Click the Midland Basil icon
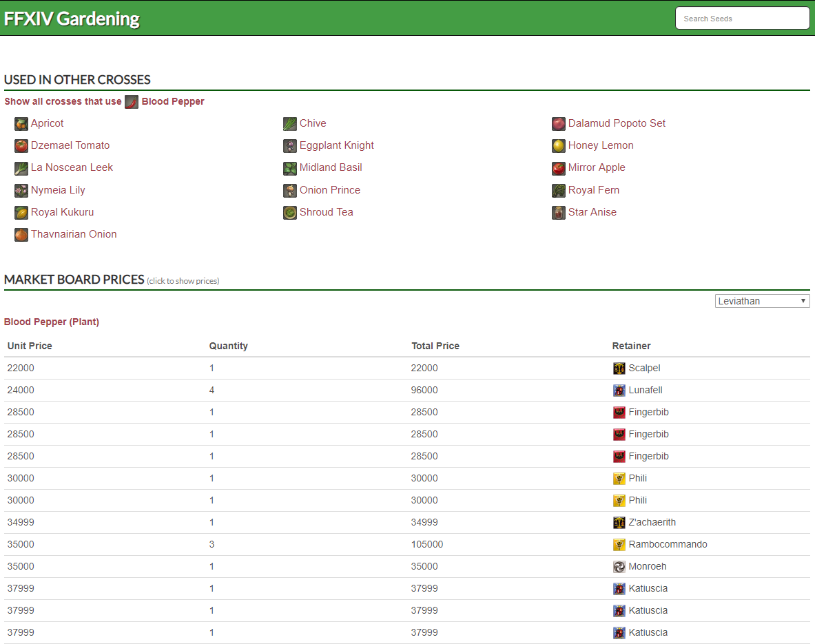The height and width of the screenshot is (644, 815). click(290, 169)
